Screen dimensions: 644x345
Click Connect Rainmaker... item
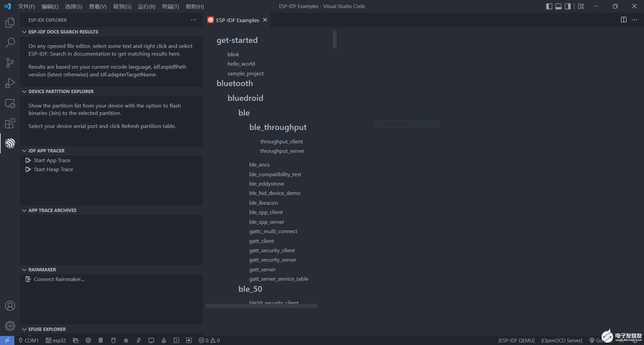point(111,279)
